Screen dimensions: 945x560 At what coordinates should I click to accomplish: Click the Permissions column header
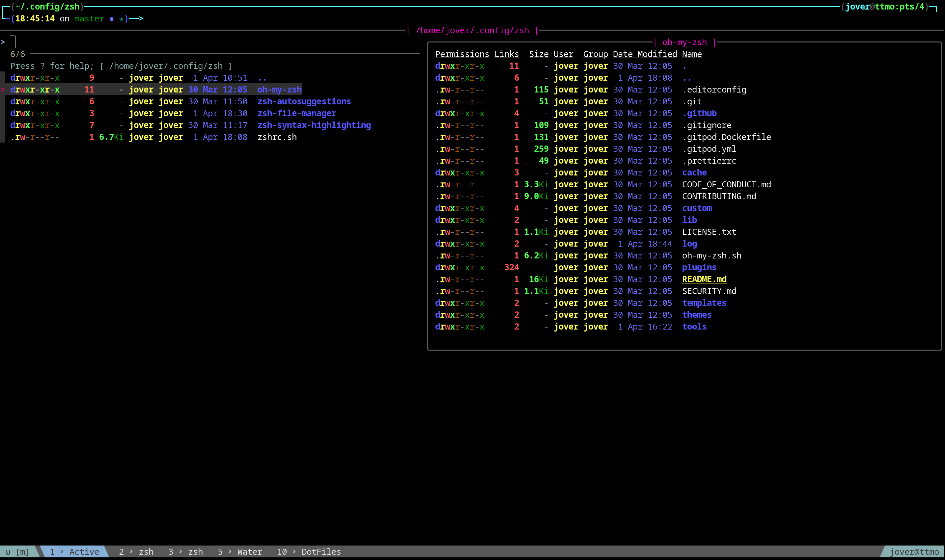point(462,54)
